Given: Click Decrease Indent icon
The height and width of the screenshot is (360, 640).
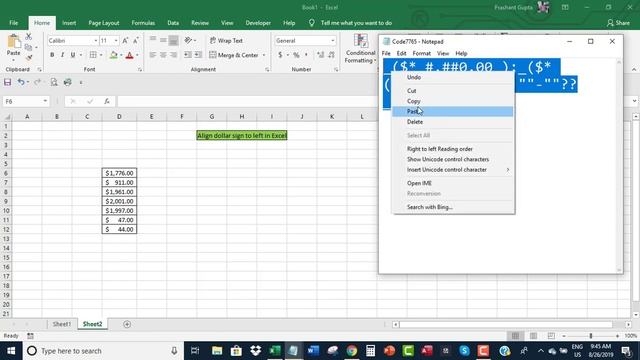Looking at the screenshot, I should (x=188, y=55).
